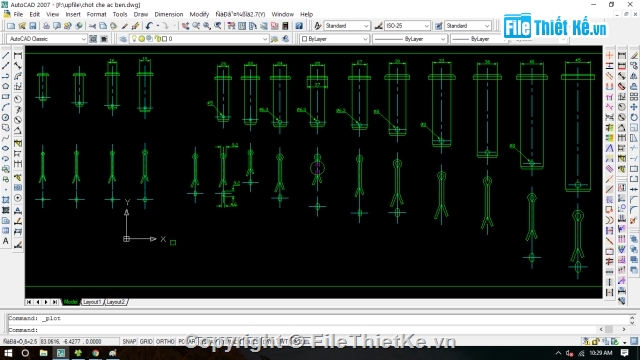Save drawing with the floppy disk icon
This screenshot has width=640, height=360.
(33, 26)
